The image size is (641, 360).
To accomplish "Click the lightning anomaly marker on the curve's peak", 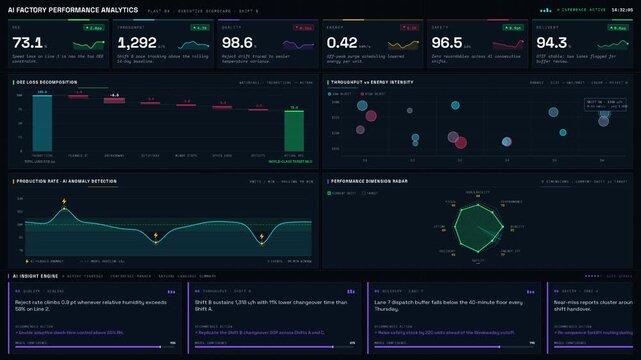I will click(x=64, y=201).
